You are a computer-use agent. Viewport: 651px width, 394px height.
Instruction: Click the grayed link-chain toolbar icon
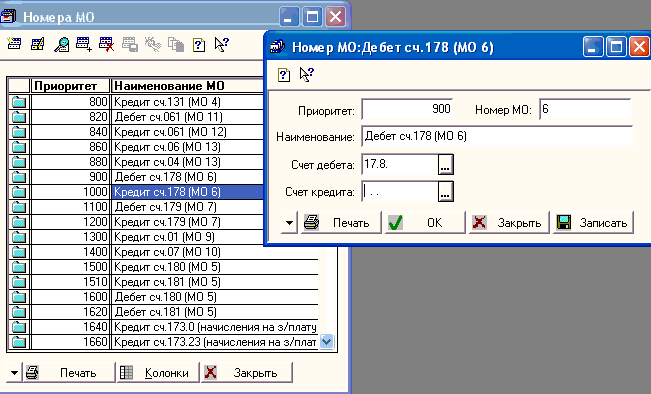click(x=153, y=44)
